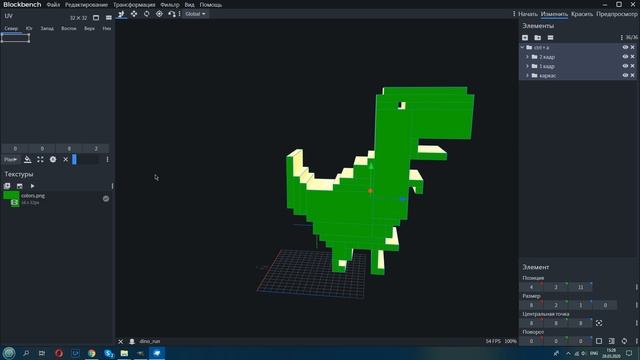Collapse the ctrl + a group

[x=522, y=47]
